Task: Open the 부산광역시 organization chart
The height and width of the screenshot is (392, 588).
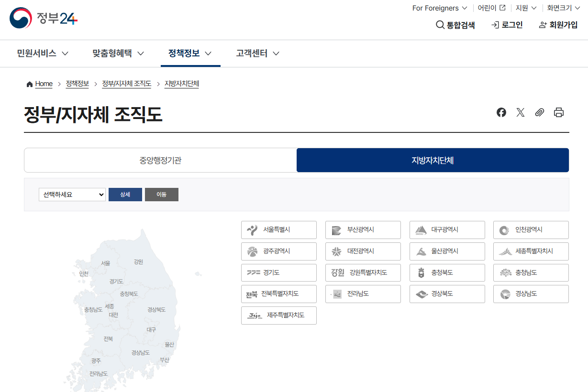Action: pyautogui.click(x=363, y=230)
